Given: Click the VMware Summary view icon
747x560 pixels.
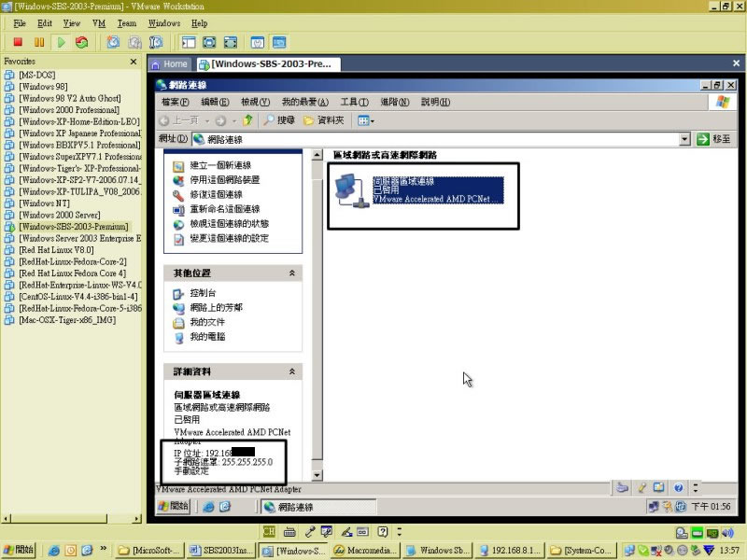Looking at the screenshot, I should 258,42.
